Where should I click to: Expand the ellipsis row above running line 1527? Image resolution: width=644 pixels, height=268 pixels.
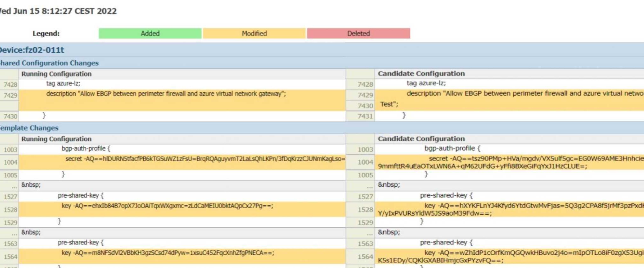point(14,185)
